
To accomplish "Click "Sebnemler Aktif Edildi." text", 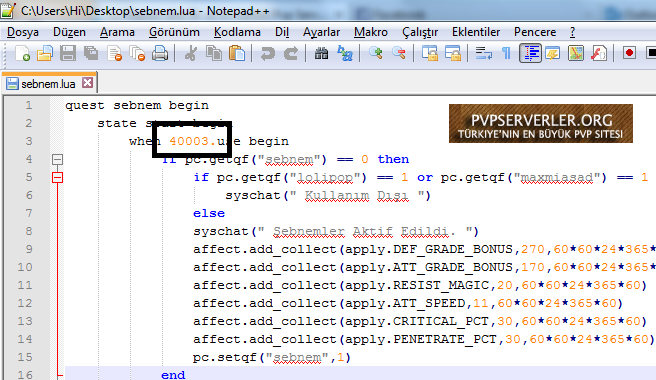I will [364, 231].
